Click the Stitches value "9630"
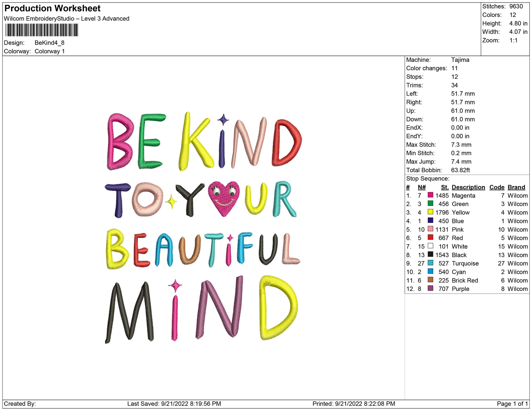The image size is (532, 409). 516,7
